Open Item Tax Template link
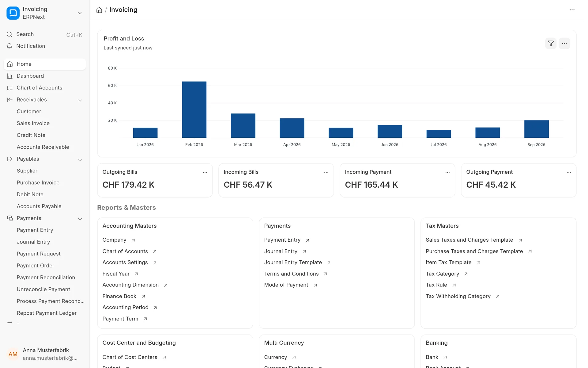This screenshot has width=588, height=368. (449, 263)
